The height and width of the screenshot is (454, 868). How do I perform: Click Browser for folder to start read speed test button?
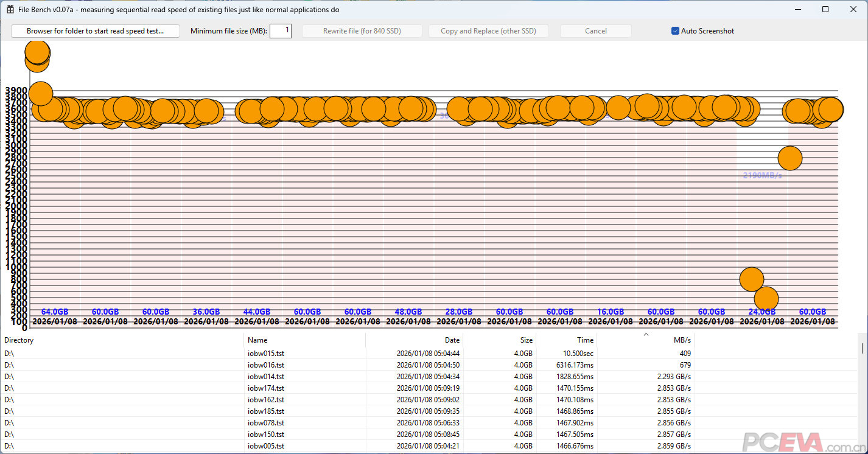click(96, 31)
